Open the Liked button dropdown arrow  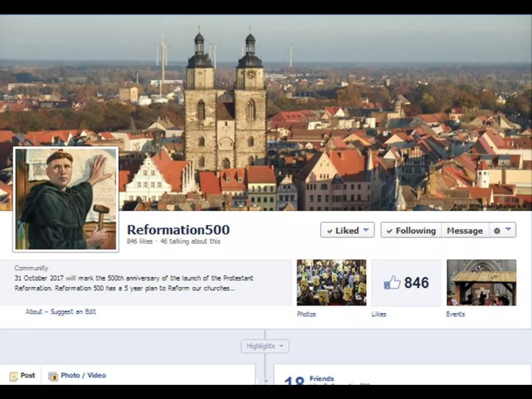click(366, 230)
